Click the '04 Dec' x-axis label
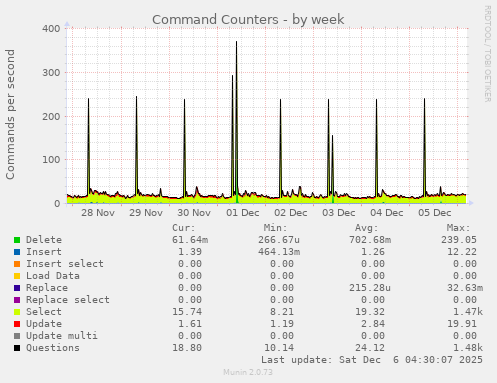 (387, 213)
